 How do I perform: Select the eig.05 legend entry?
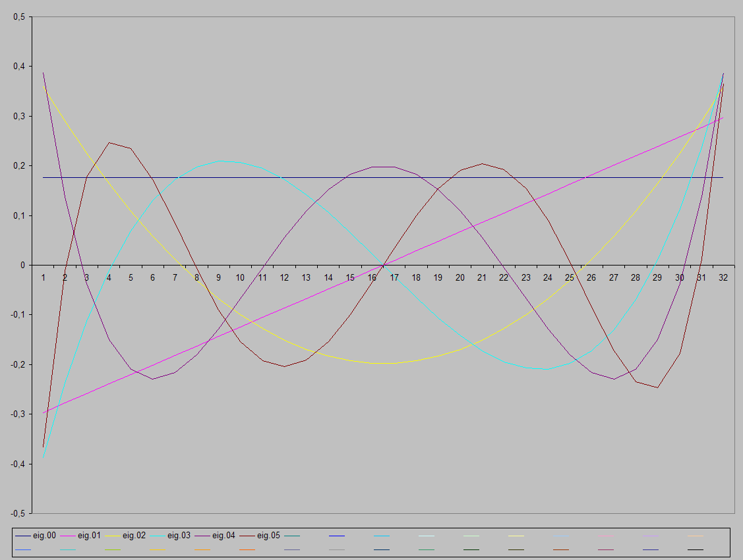(x=260, y=536)
